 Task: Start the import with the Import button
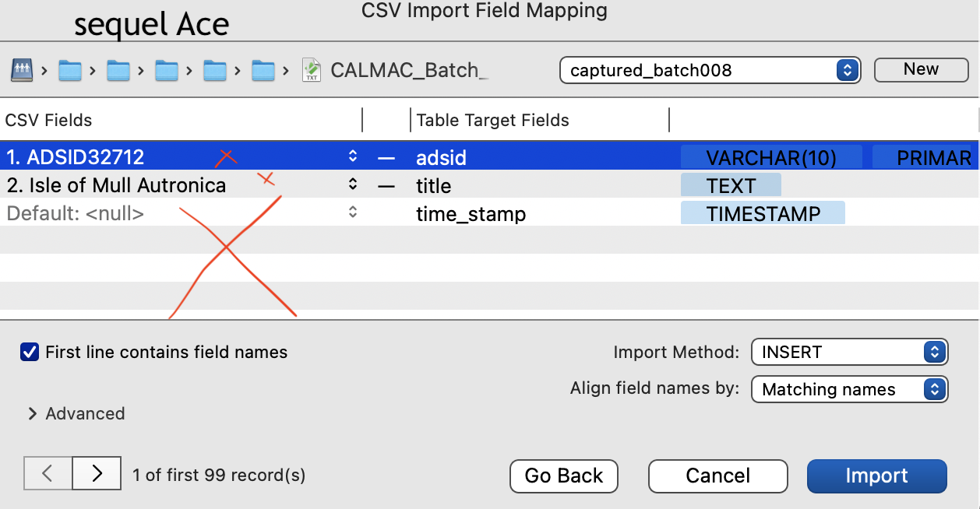point(876,476)
